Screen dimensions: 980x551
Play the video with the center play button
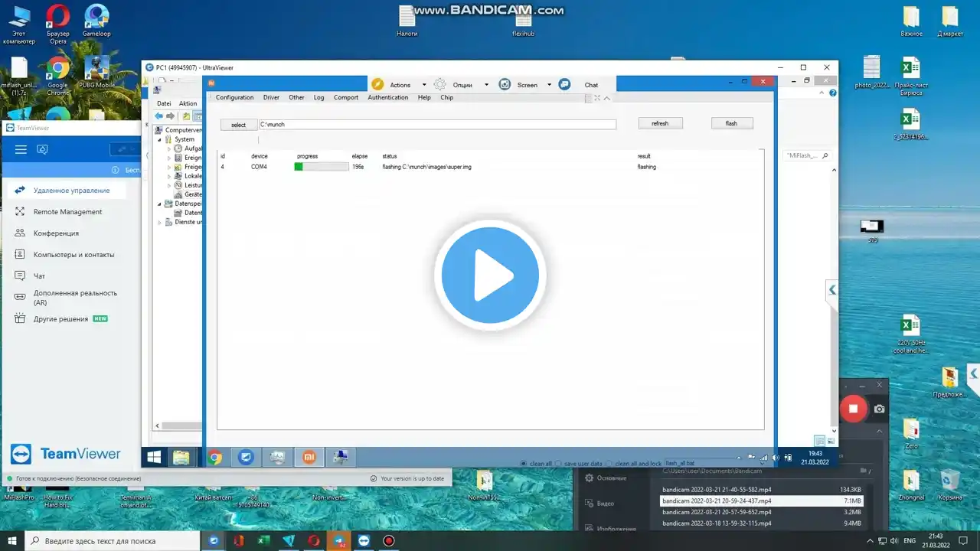point(490,275)
